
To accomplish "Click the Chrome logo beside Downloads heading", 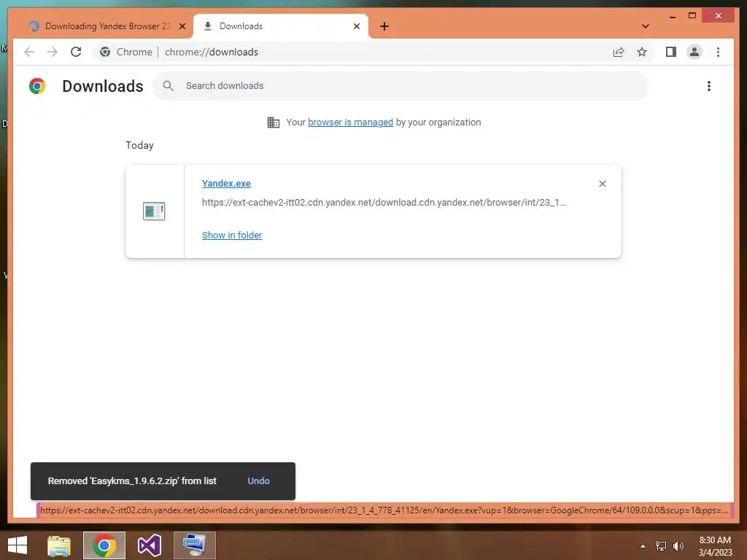I will tap(37, 86).
